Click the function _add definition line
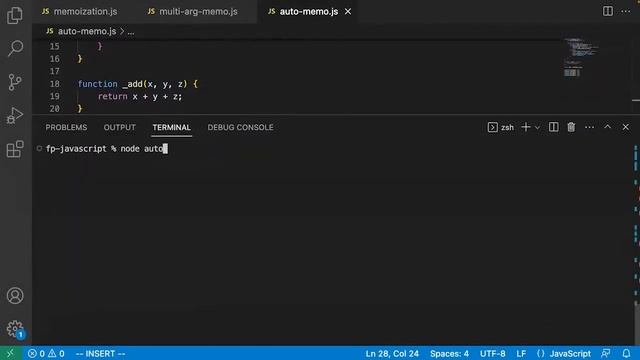 pyautogui.click(x=138, y=84)
